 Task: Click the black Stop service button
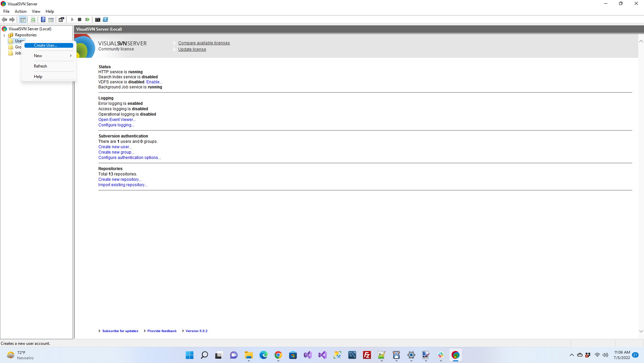tap(80, 19)
